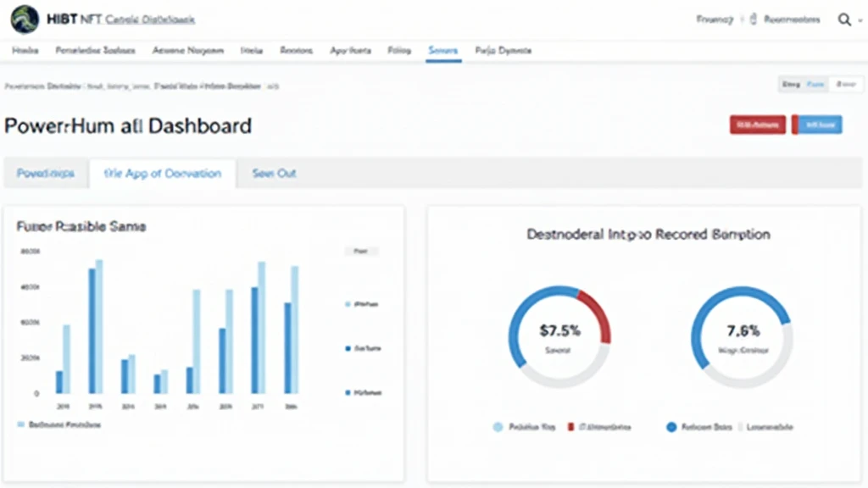Toggle the top light-blue series in bar chart legend
The width and height of the screenshot is (868, 488).
coord(348,303)
